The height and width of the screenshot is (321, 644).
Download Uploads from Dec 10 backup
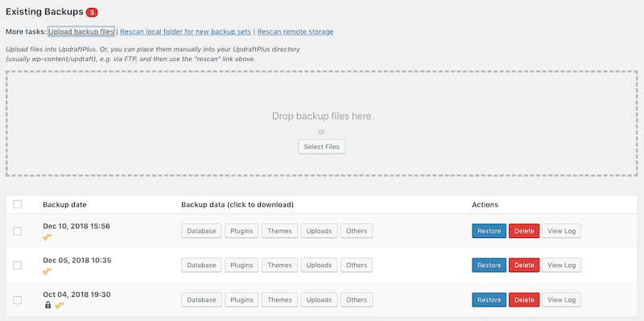(x=319, y=231)
